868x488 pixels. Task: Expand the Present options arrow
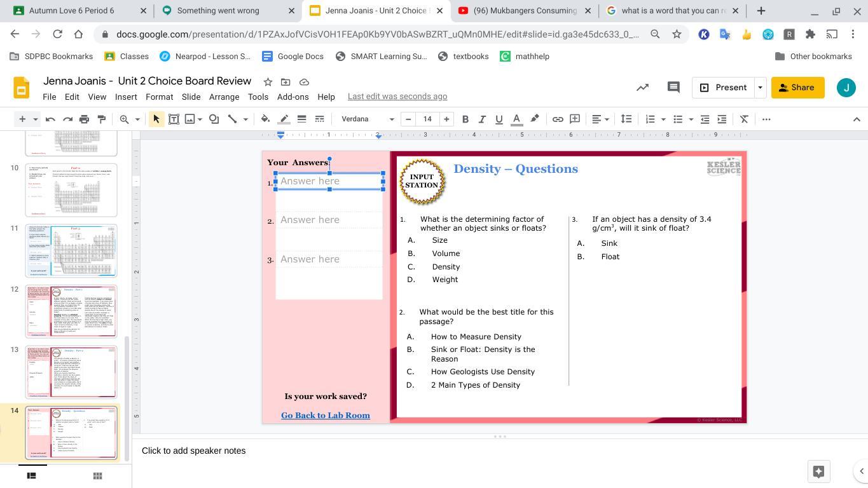pos(760,88)
